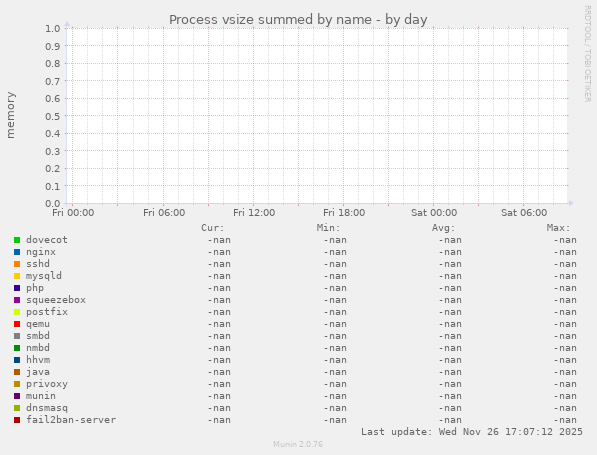Select the nmbd legend label
597x455 pixels.
(x=38, y=348)
